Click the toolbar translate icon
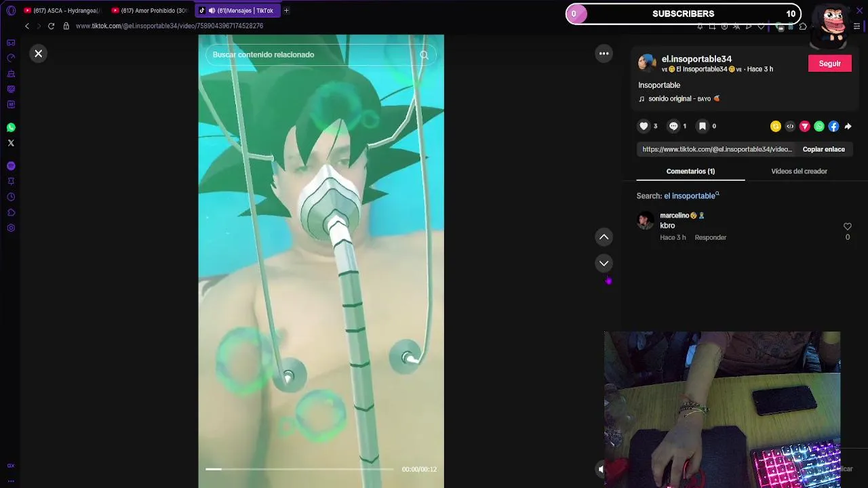The height and width of the screenshot is (488, 868). coord(736,26)
